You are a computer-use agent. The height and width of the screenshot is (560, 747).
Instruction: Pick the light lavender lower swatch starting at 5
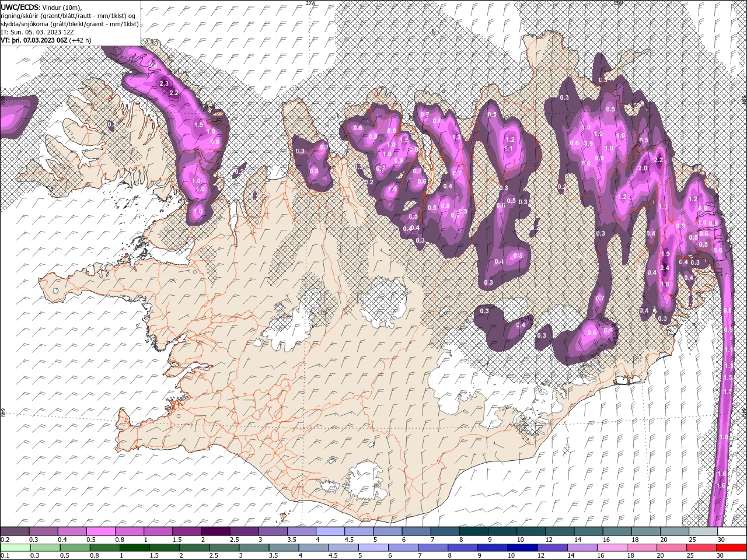tap(373, 548)
